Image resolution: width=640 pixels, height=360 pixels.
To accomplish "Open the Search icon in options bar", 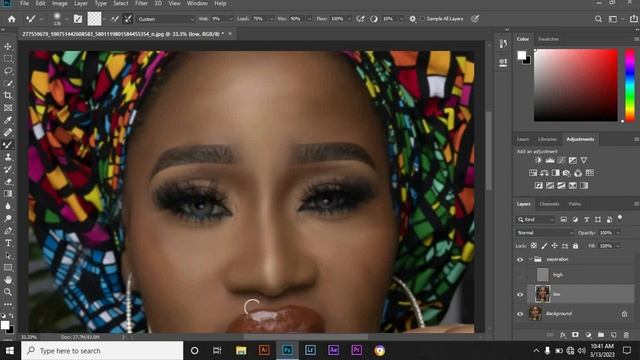I will pyautogui.click(x=598, y=19).
